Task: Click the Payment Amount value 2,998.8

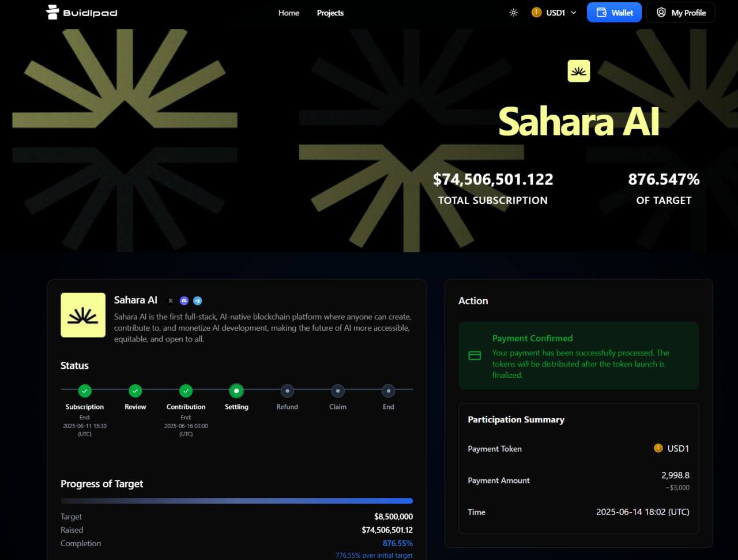Action: coord(675,475)
